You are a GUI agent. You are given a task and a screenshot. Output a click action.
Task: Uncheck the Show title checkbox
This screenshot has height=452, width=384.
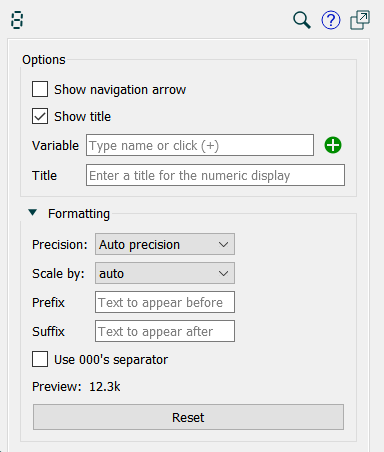(x=40, y=116)
